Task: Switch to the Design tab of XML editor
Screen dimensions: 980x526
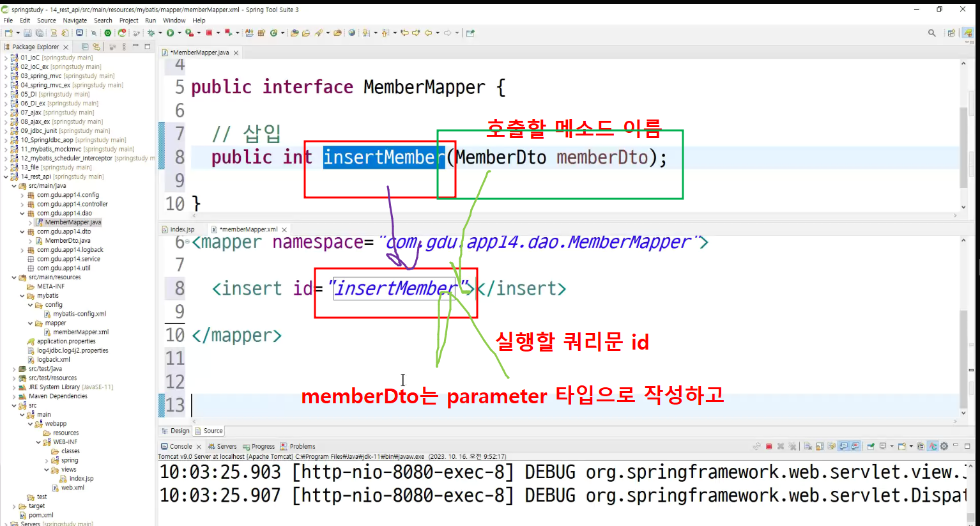Action: click(x=176, y=431)
